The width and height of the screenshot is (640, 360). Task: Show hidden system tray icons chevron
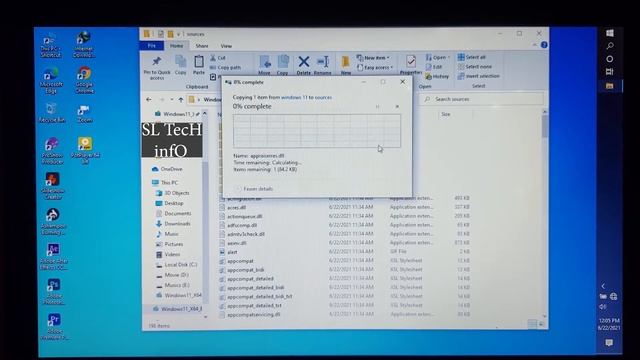[603, 286]
